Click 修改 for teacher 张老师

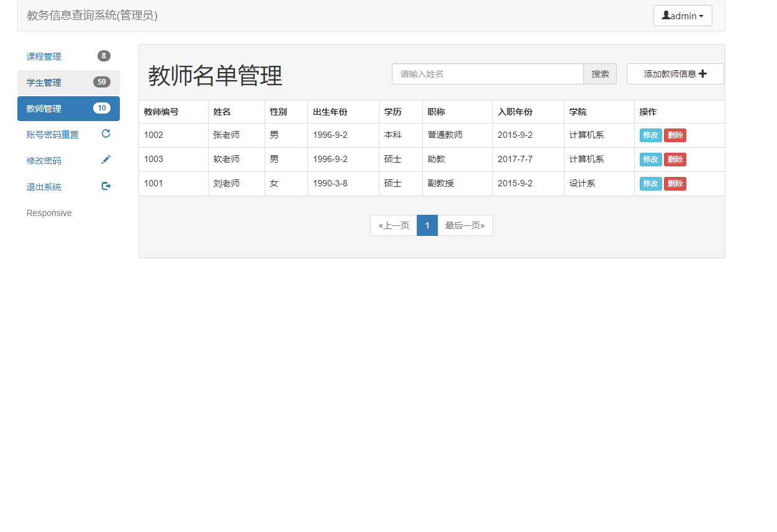[650, 135]
